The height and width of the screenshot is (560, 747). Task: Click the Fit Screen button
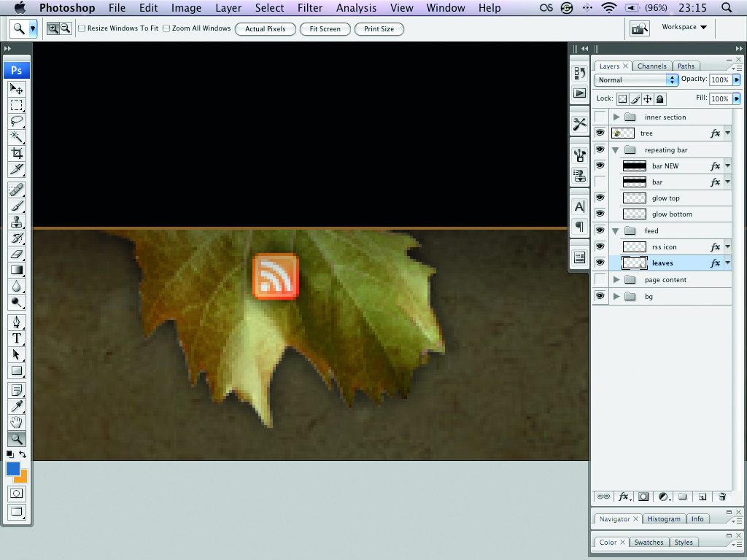pyautogui.click(x=325, y=28)
